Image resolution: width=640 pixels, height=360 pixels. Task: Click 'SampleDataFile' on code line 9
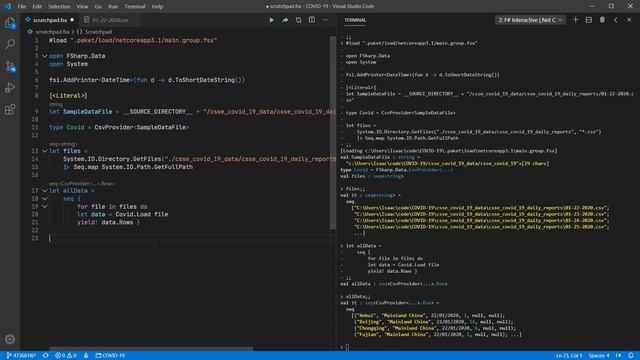tap(87, 111)
